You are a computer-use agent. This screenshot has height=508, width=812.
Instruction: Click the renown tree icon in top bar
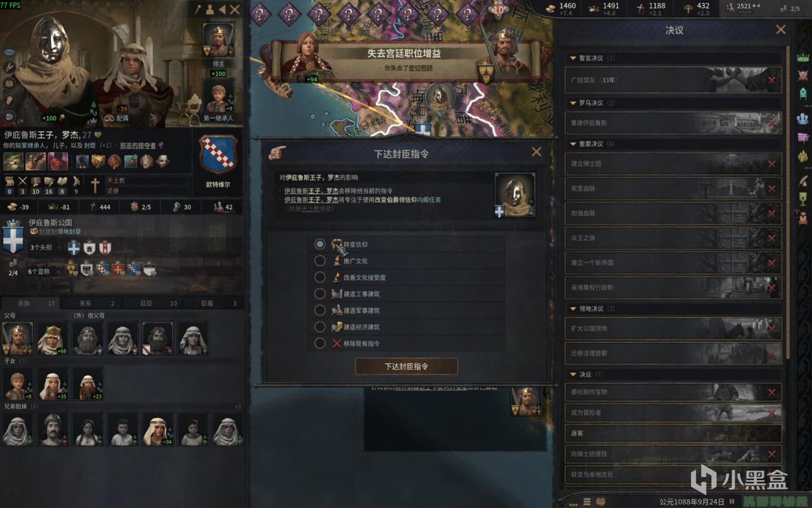(x=688, y=8)
